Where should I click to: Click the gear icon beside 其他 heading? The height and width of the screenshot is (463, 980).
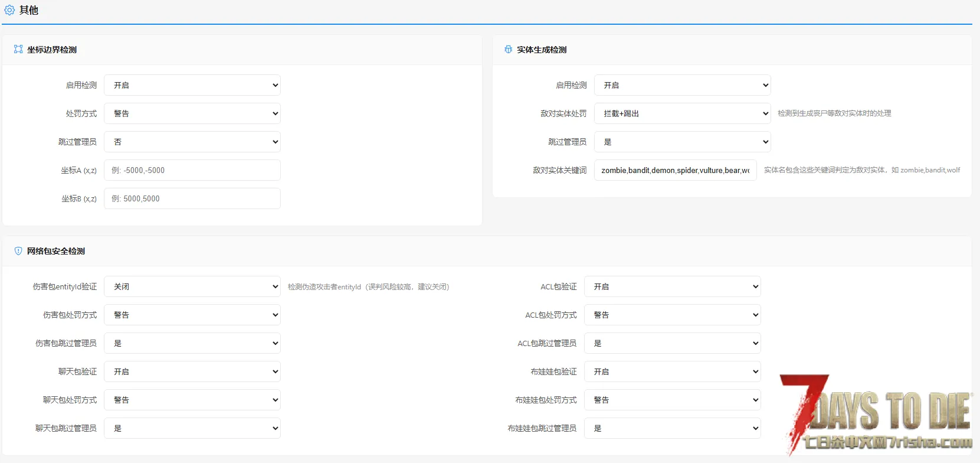(9, 10)
